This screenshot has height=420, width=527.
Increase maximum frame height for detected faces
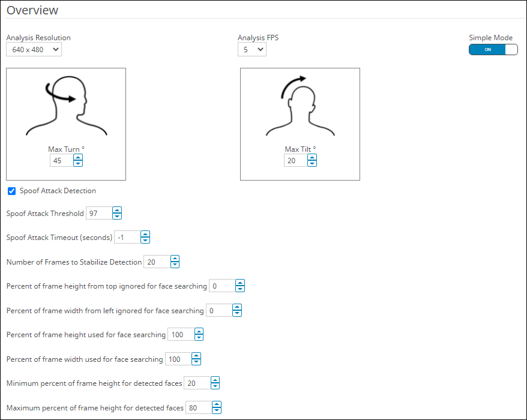217,404
